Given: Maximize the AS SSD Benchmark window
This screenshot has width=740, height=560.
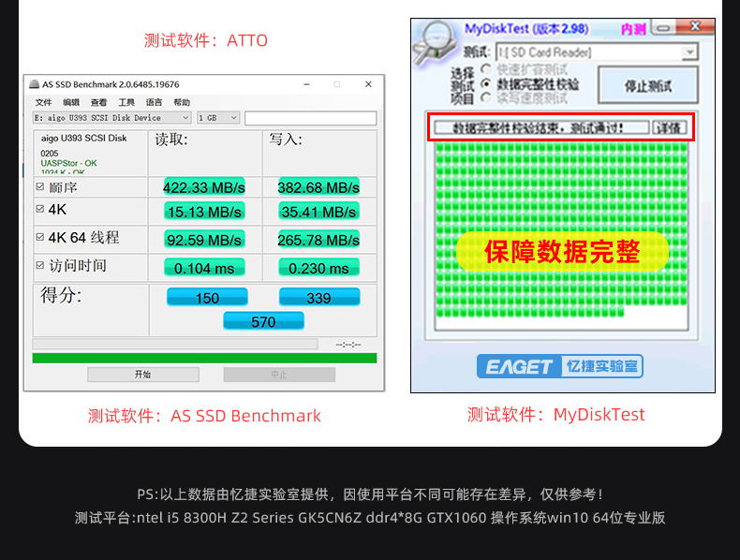Looking at the screenshot, I should [337, 84].
